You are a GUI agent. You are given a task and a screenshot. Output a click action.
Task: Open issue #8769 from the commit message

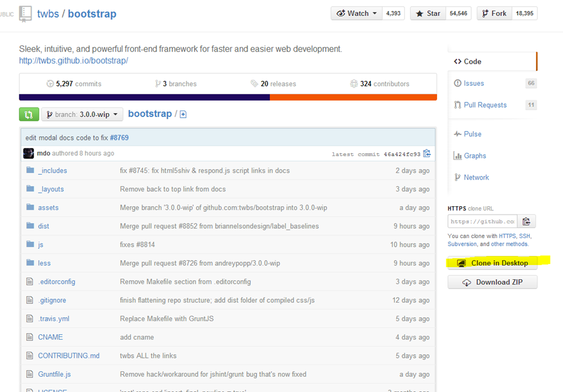[x=119, y=138]
